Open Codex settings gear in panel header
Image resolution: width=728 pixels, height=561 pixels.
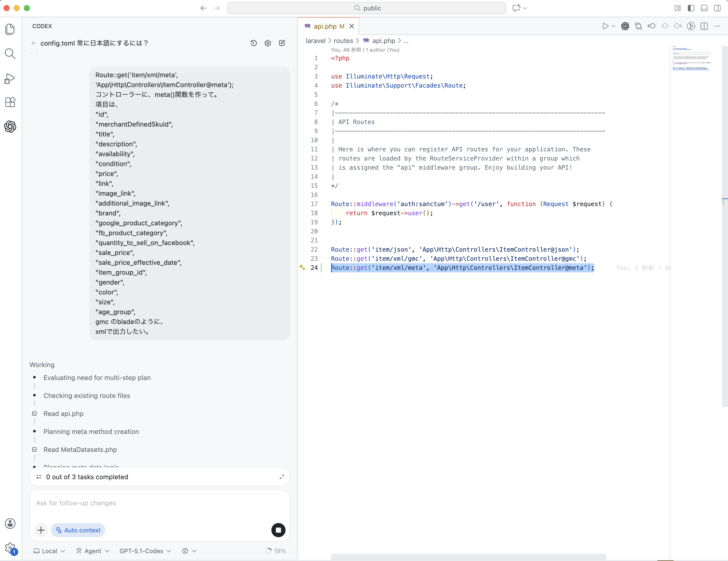pos(268,43)
